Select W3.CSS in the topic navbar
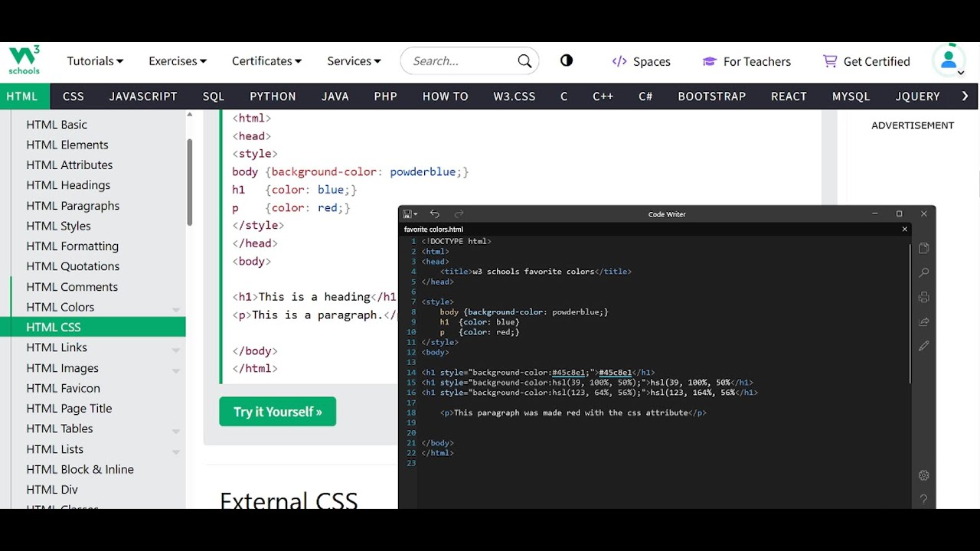 coord(514,96)
